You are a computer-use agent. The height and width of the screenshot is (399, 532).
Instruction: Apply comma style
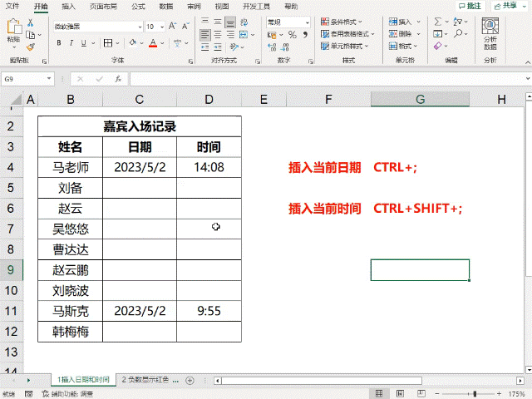305,35
